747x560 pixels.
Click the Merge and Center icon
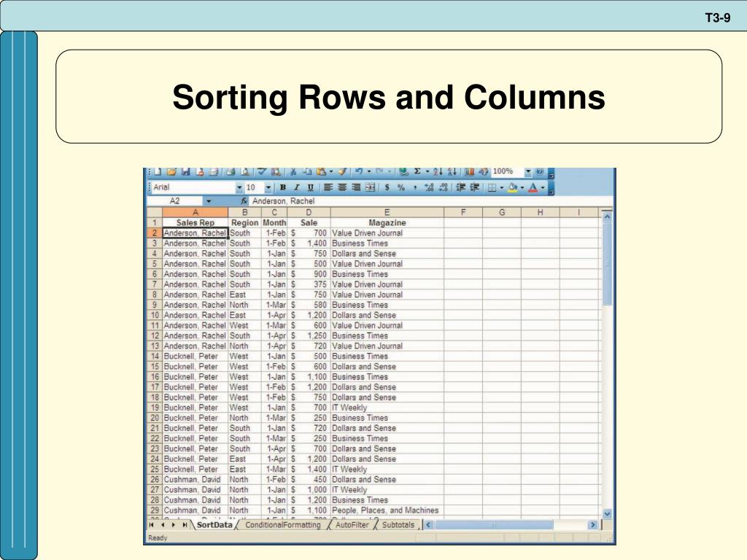pyautogui.click(x=370, y=187)
